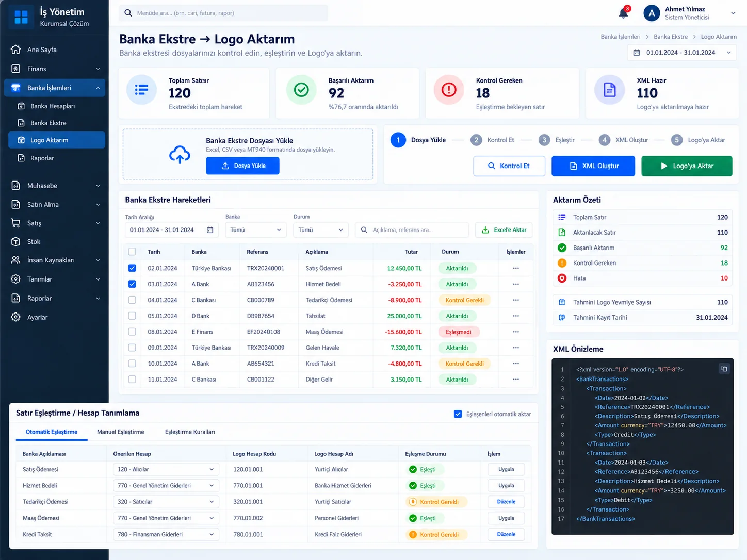Click the Ahmet Yılmaz avatar
Screen dimensions: 747x560
[x=652, y=13]
